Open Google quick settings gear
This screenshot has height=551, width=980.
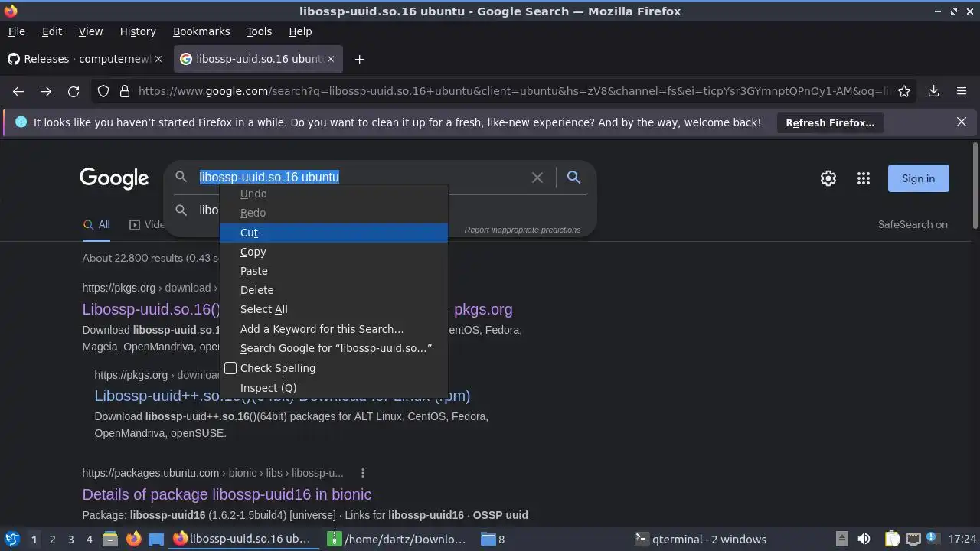point(828,178)
